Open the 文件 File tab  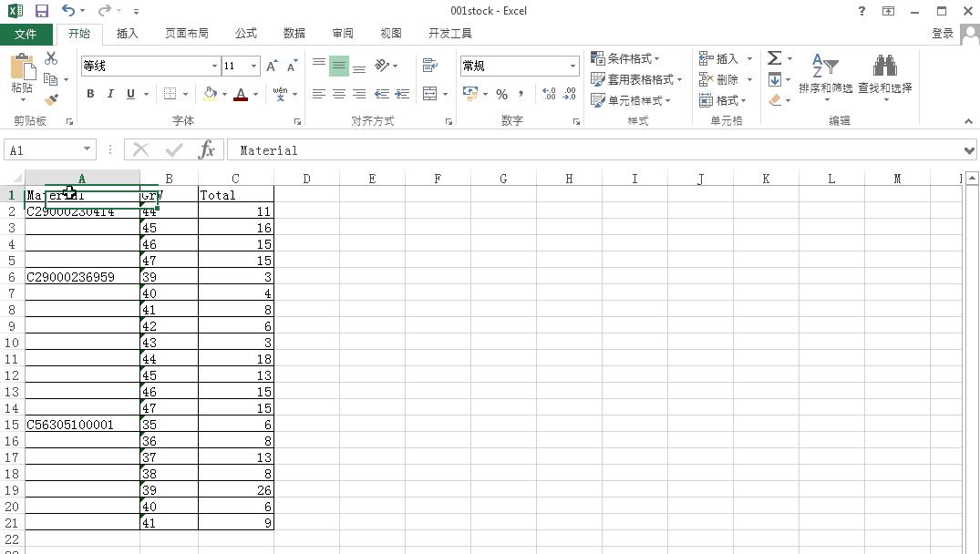tap(26, 34)
